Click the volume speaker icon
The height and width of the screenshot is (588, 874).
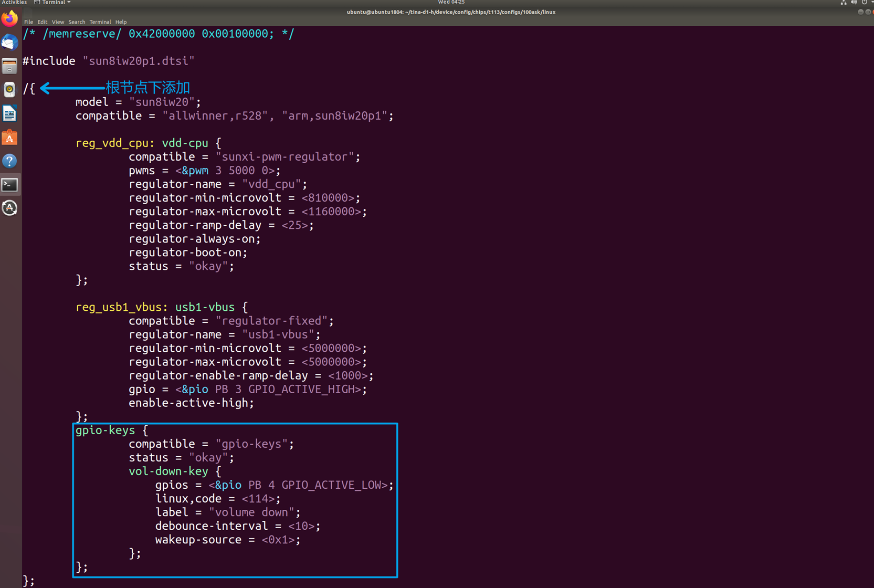854,3
